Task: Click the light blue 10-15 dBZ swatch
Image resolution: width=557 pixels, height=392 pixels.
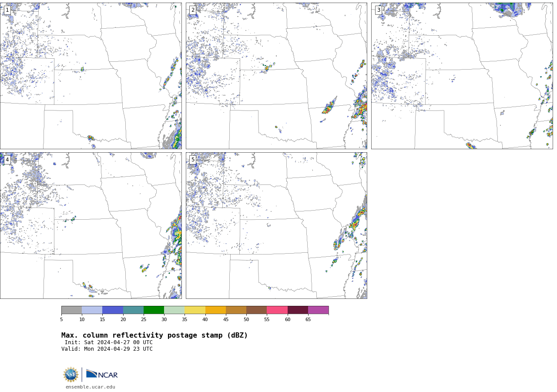Action: point(92,310)
